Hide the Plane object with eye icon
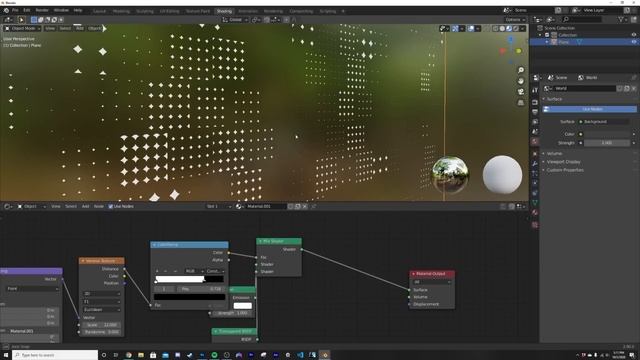 633,42
